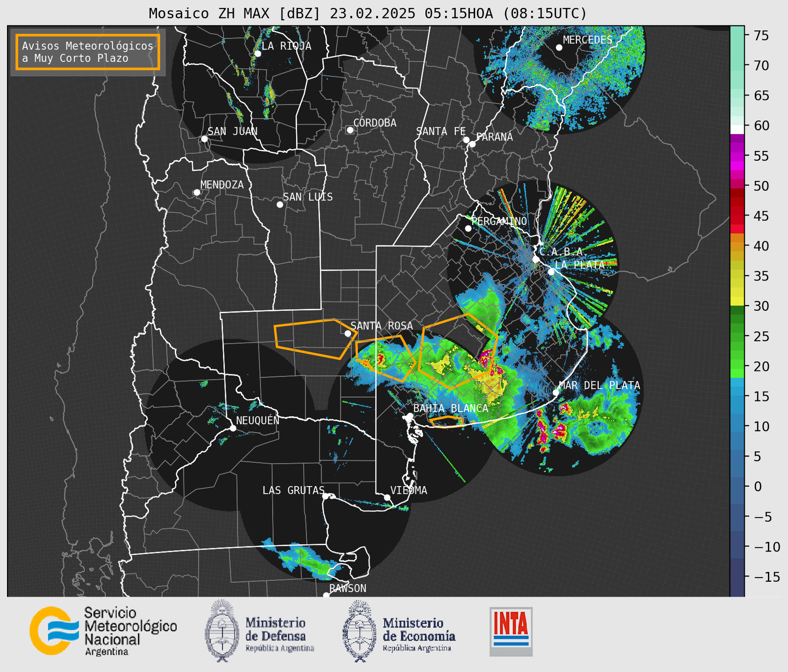788x672 pixels.
Task: Click the light blue 15 dBZ color on scale
Action: pyautogui.click(x=737, y=396)
